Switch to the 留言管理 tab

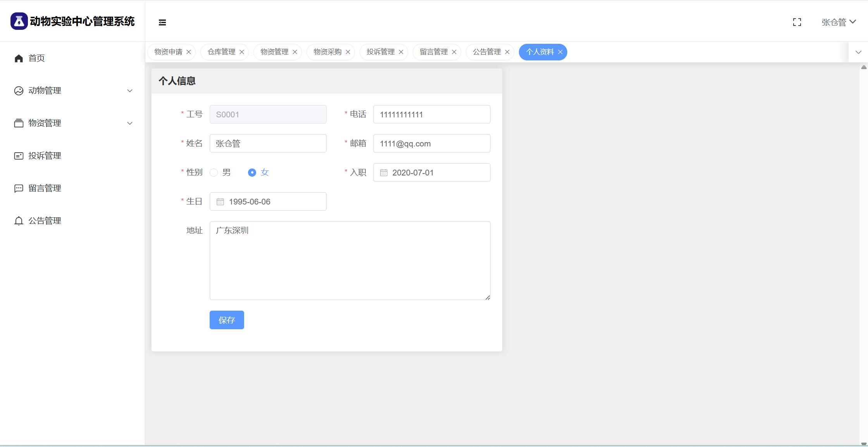[x=433, y=52]
